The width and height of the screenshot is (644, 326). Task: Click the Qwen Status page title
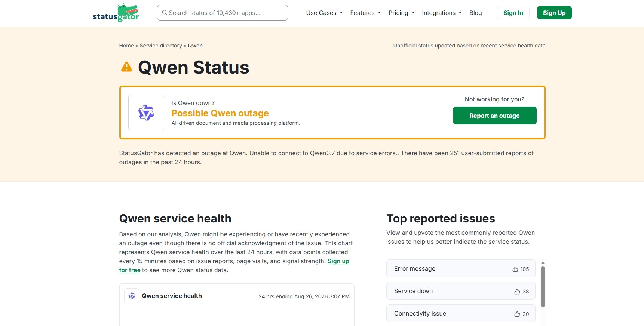[194, 67]
